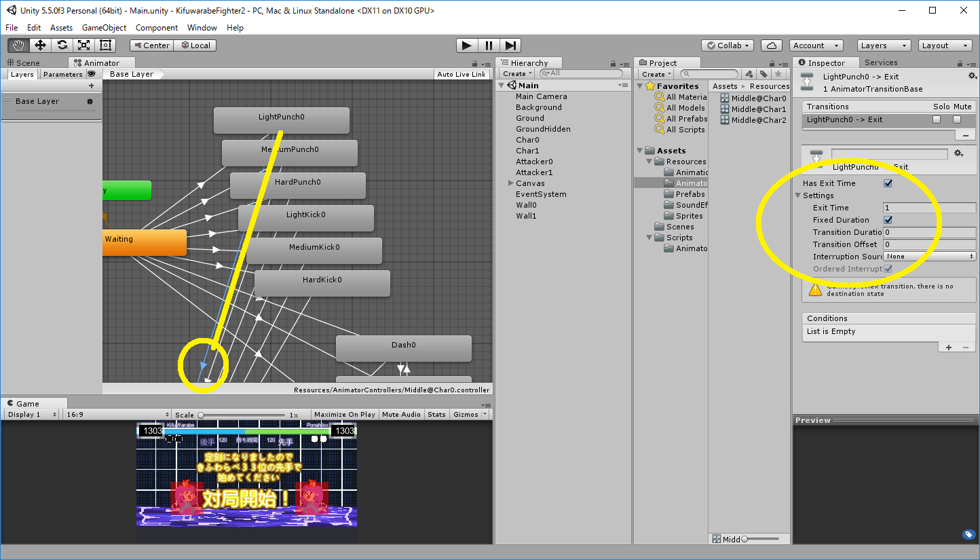Select the Hand tool
The image size is (980, 560).
pos(18,45)
